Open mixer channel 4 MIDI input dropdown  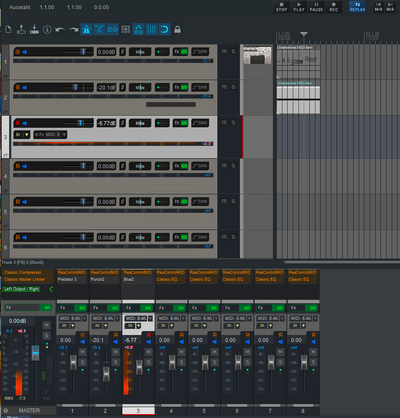click(171, 318)
